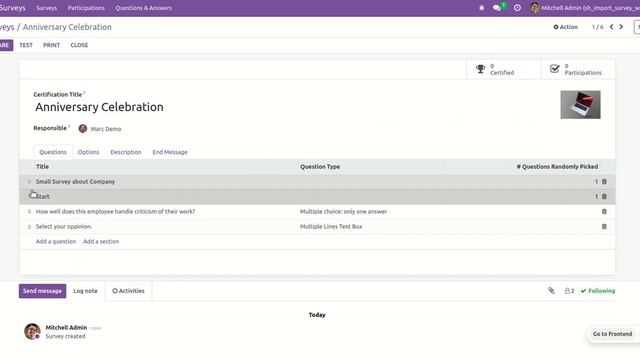Open Questions & Answers menu
The image size is (640, 360).
(143, 8)
